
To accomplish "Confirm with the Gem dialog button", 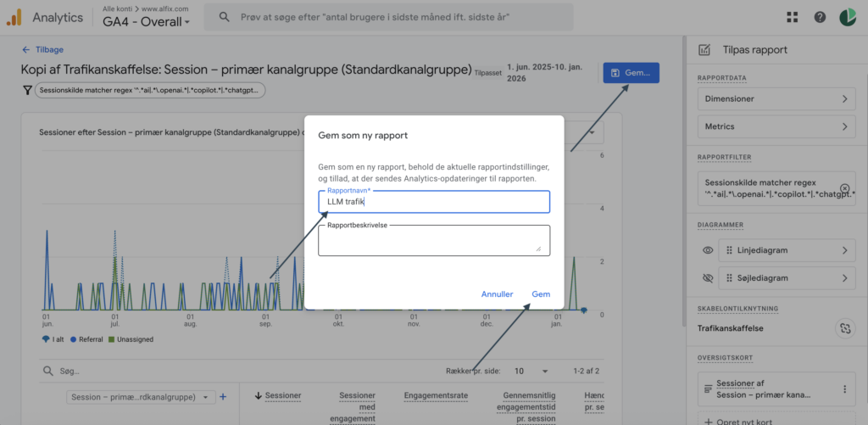I will (x=540, y=294).
